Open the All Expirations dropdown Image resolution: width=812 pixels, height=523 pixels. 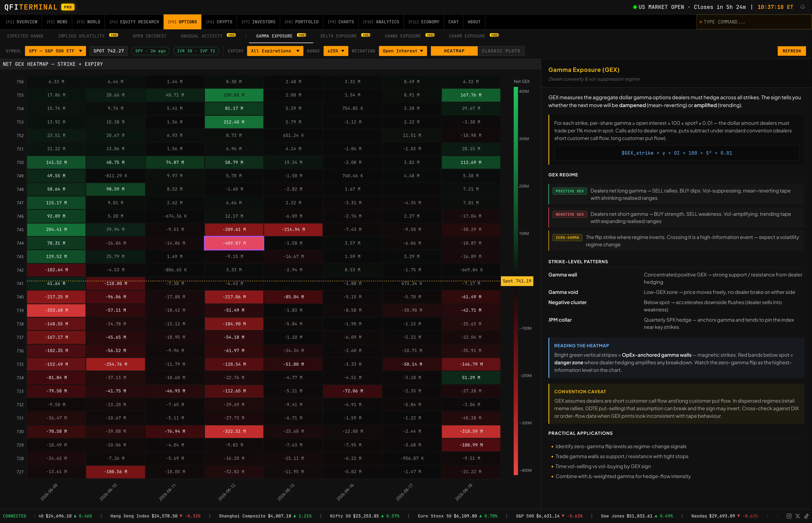275,51
